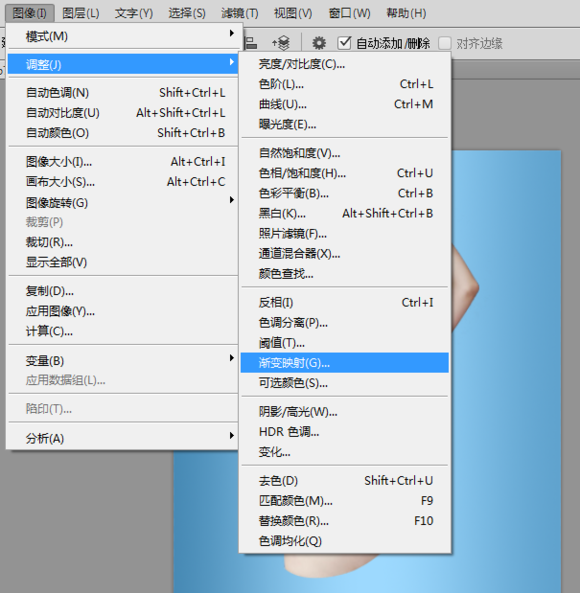Open 通道混合器(X)... adjustment
The image size is (580, 593).
coord(344,253)
